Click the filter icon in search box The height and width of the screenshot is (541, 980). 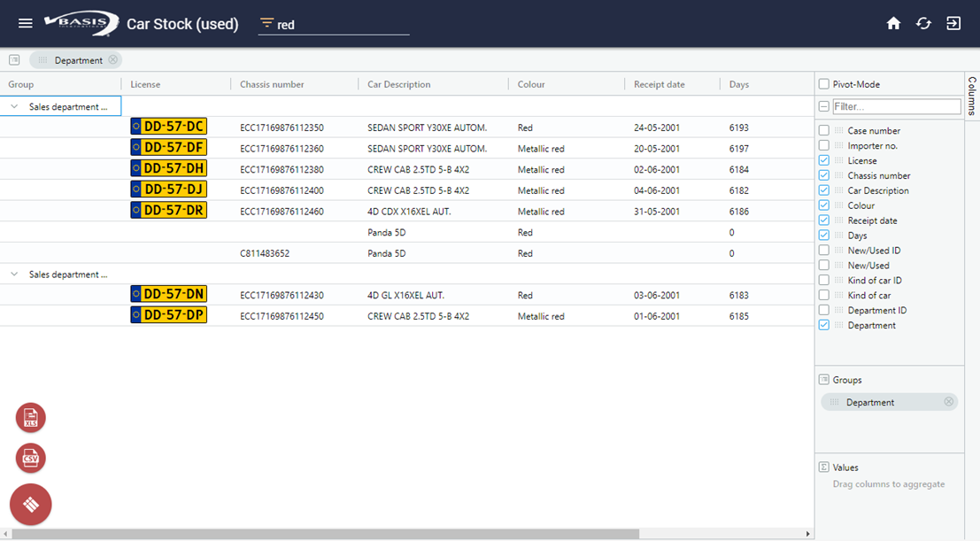click(x=266, y=24)
